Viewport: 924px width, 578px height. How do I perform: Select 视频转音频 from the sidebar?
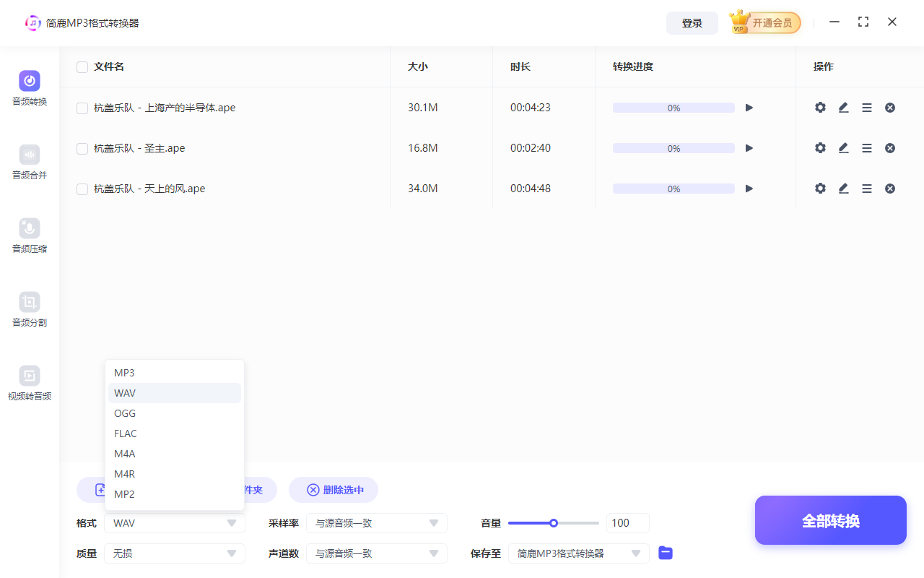pyautogui.click(x=29, y=384)
